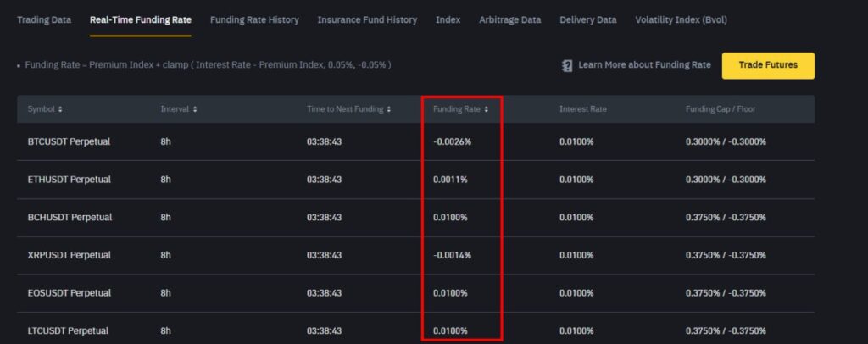Select the Index tab
This screenshot has height=344, width=868.
pos(448,19)
